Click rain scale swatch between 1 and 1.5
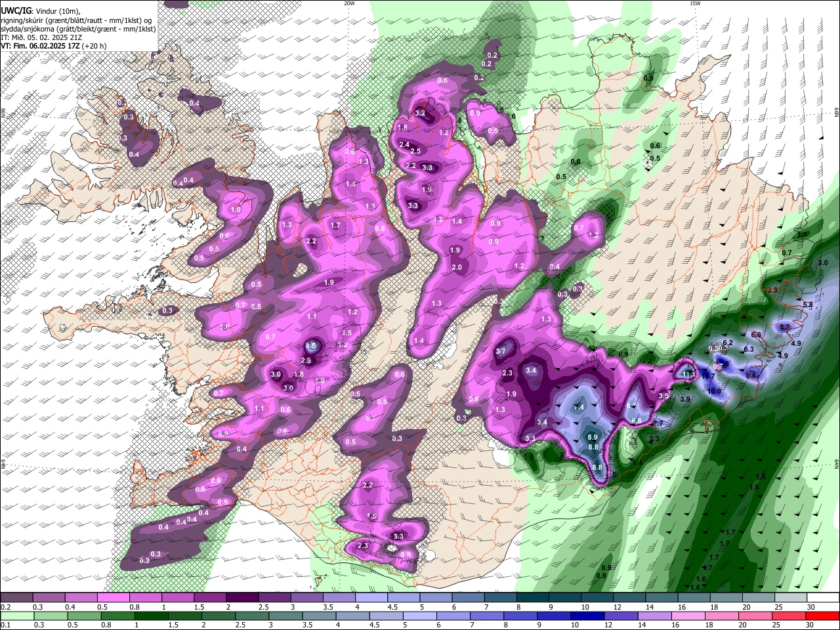840x630 pixels. [x=151, y=616]
